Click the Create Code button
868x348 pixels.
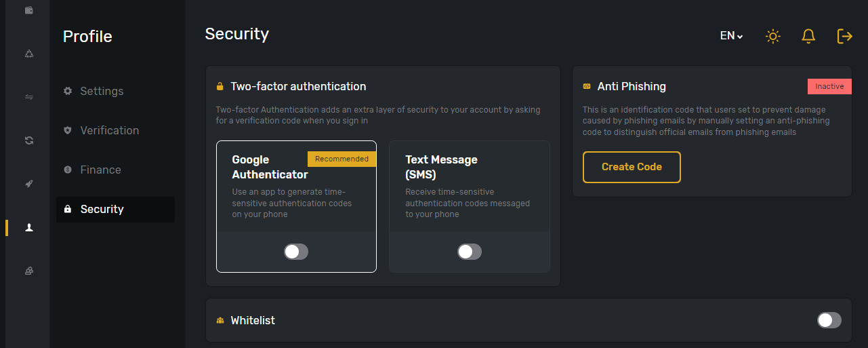pos(632,167)
